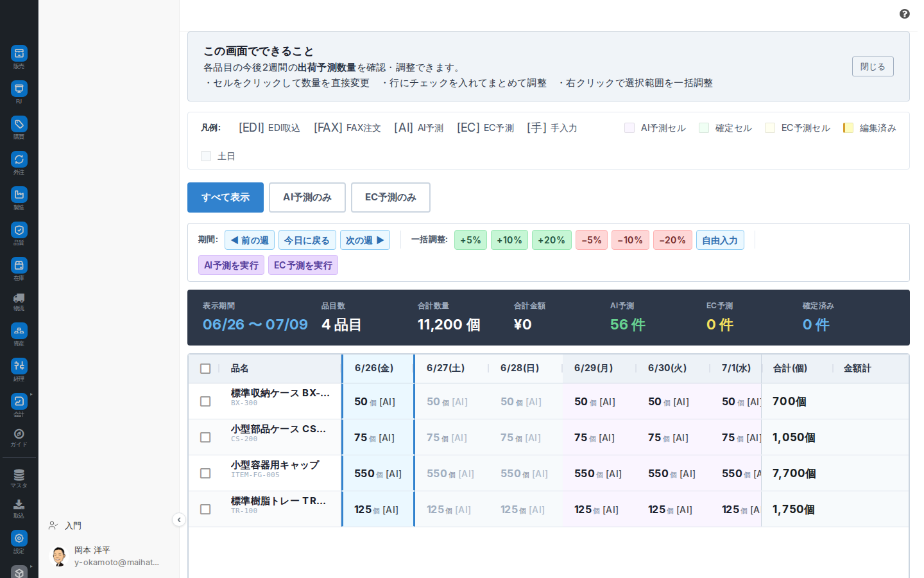Apply -5% bulk adjustment
Image resolution: width=924 pixels, height=578 pixels.
pyautogui.click(x=592, y=240)
